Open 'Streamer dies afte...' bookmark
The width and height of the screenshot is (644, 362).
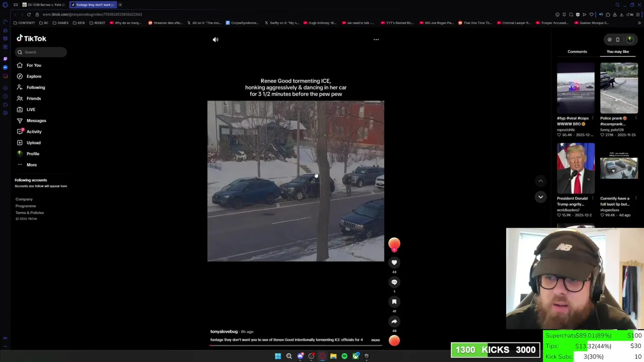[x=165, y=23]
